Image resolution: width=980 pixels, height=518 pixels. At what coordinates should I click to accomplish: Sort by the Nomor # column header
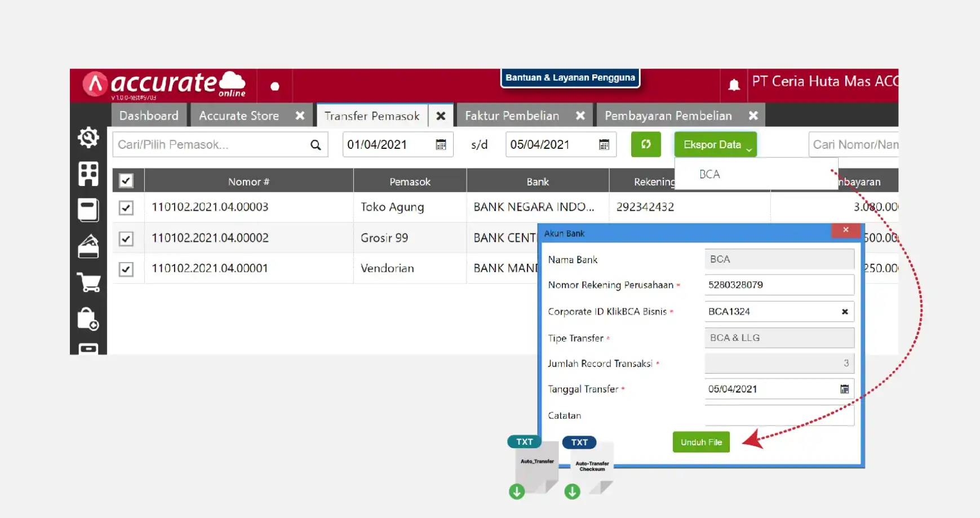point(249,181)
